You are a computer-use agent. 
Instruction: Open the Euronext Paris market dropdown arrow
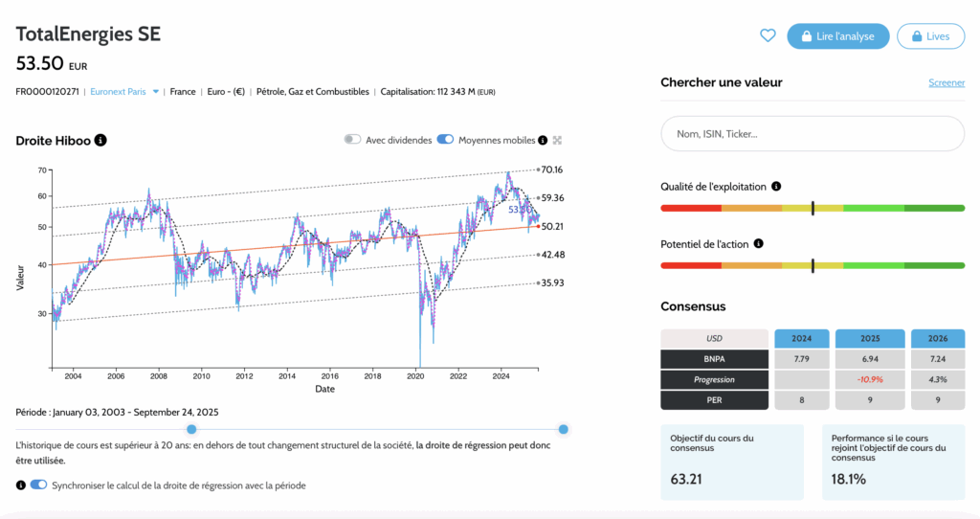pos(155,92)
